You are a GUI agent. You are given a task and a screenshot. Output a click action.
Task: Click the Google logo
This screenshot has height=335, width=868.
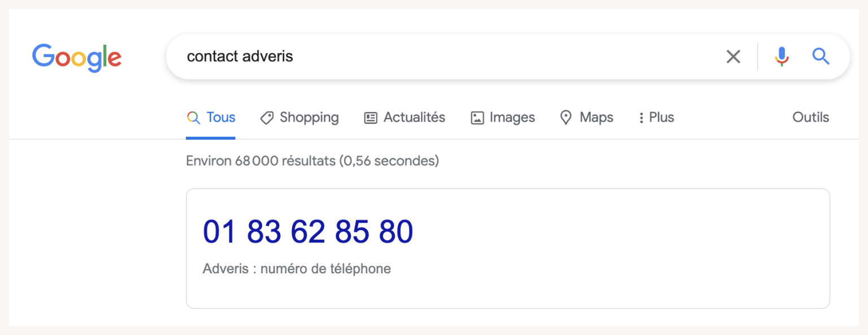coord(77,57)
